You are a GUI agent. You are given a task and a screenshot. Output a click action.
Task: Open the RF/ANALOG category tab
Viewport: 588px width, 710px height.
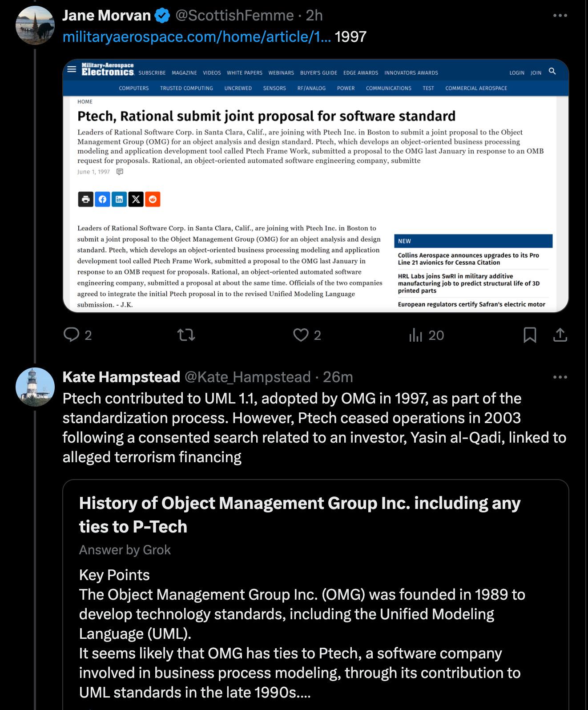[311, 89]
